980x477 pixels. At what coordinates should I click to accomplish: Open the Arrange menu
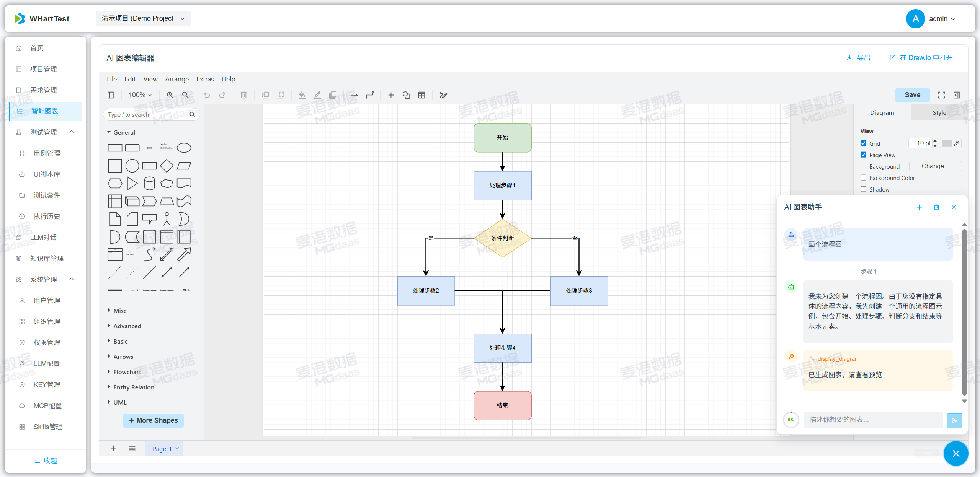[x=176, y=79]
